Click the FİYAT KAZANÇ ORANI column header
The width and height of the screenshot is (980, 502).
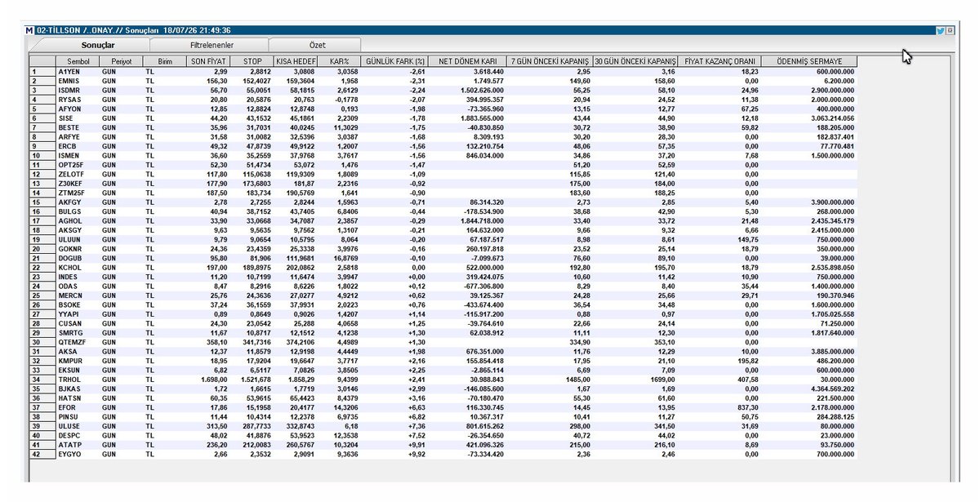pos(719,61)
